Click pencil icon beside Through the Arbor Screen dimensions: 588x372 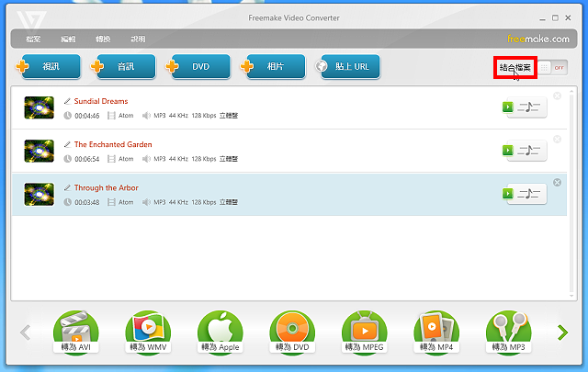click(67, 187)
